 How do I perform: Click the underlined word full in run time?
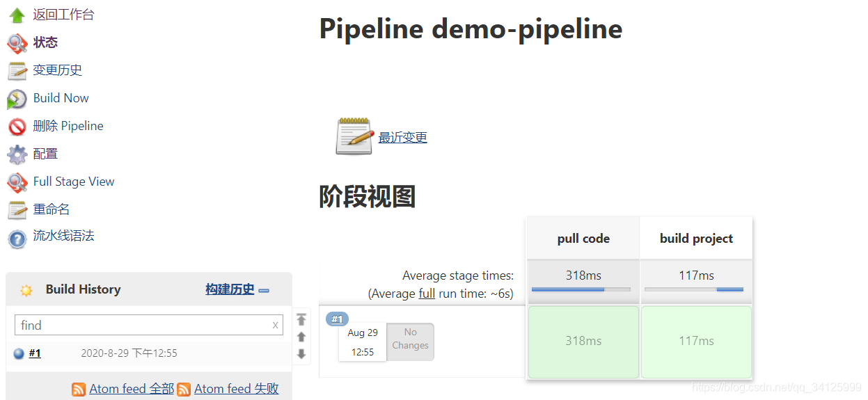(x=427, y=294)
